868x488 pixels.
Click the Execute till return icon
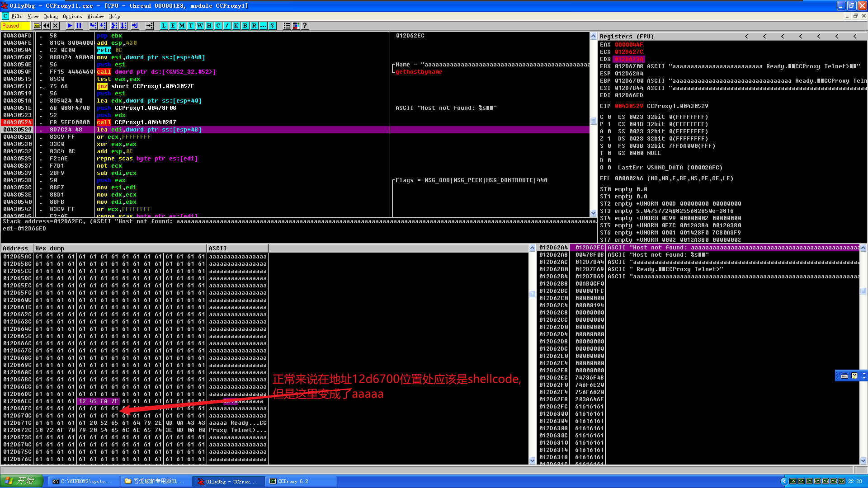[135, 26]
